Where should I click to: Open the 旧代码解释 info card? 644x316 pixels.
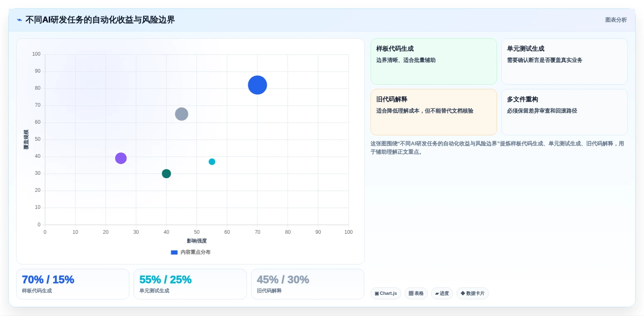click(434, 112)
